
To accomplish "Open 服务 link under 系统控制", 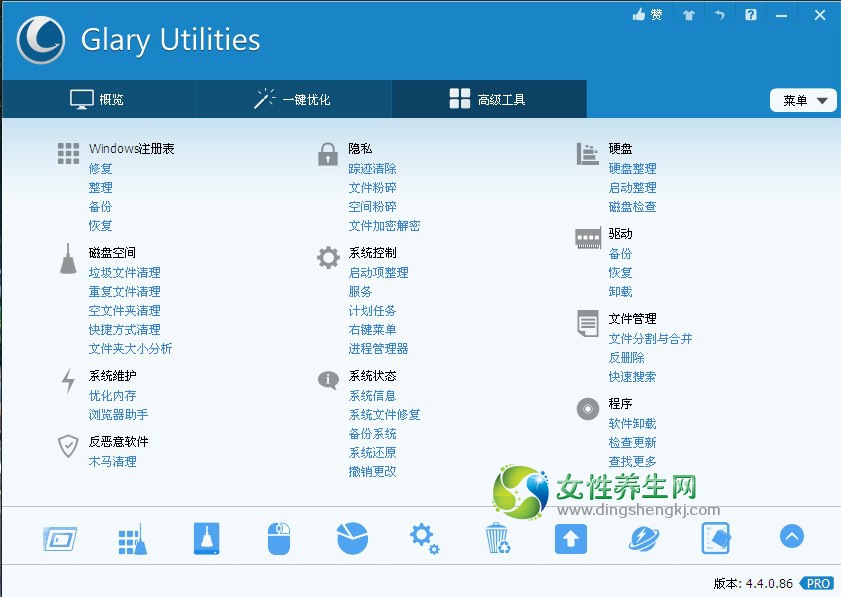I will click(360, 292).
